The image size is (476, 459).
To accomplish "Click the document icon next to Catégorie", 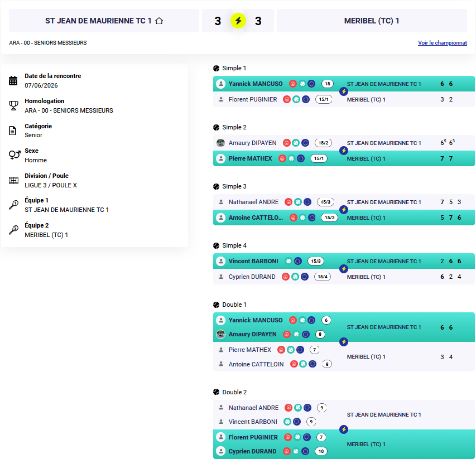I will (12, 131).
